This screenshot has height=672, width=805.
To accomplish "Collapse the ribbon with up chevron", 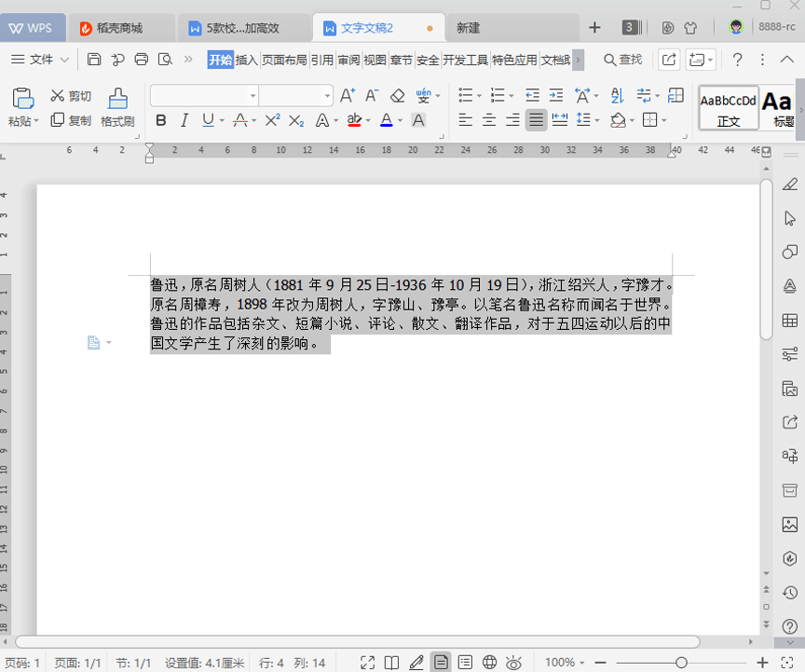I will tap(786, 60).
